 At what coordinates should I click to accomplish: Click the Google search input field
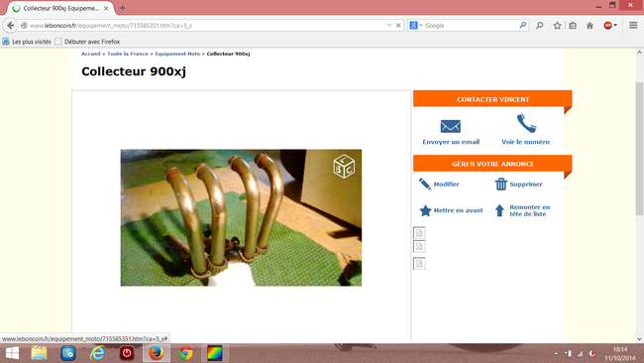coord(471,26)
